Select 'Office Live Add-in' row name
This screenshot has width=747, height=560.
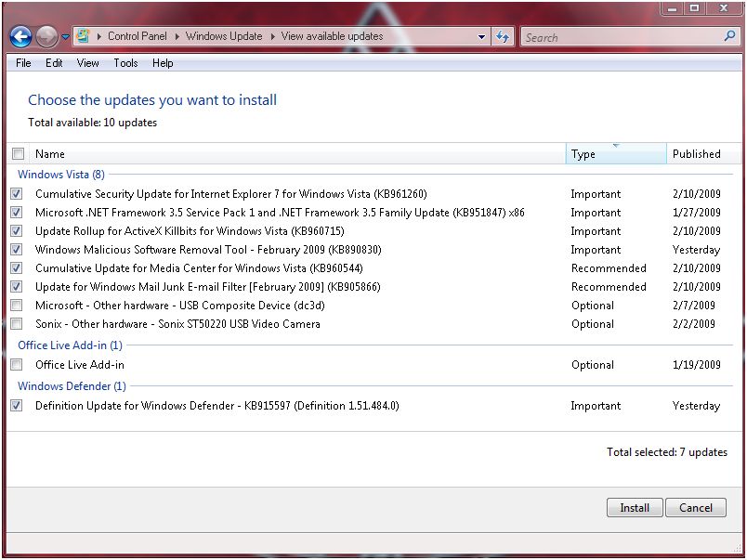coord(80,365)
